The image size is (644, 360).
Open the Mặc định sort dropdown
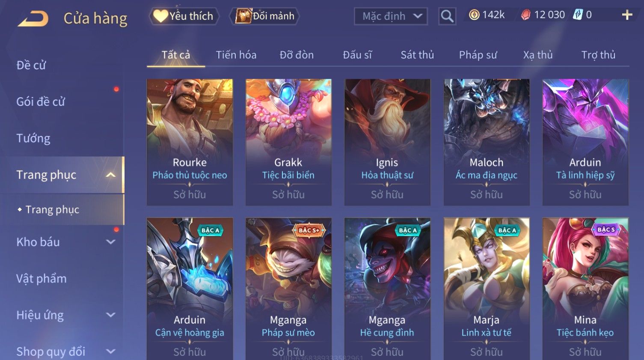pyautogui.click(x=391, y=16)
